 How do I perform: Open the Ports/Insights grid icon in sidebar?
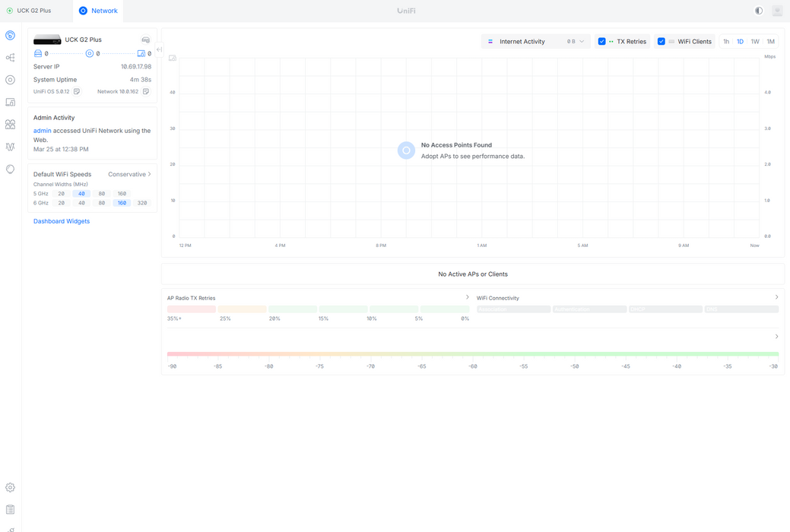pos(10,125)
